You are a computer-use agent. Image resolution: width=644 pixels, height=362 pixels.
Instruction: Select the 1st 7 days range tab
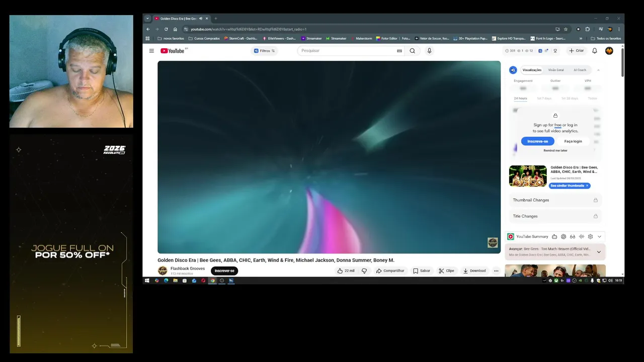(x=544, y=98)
